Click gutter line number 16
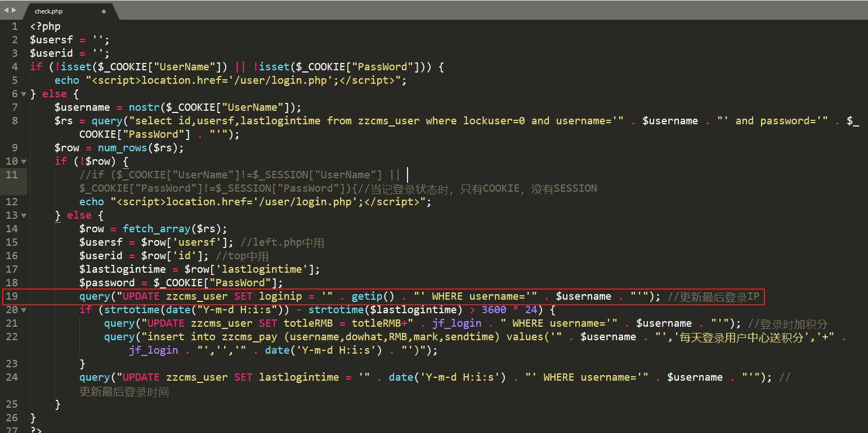Image resolution: width=868 pixels, height=433 pixels. pyautogui.click(x=12, y=256)
